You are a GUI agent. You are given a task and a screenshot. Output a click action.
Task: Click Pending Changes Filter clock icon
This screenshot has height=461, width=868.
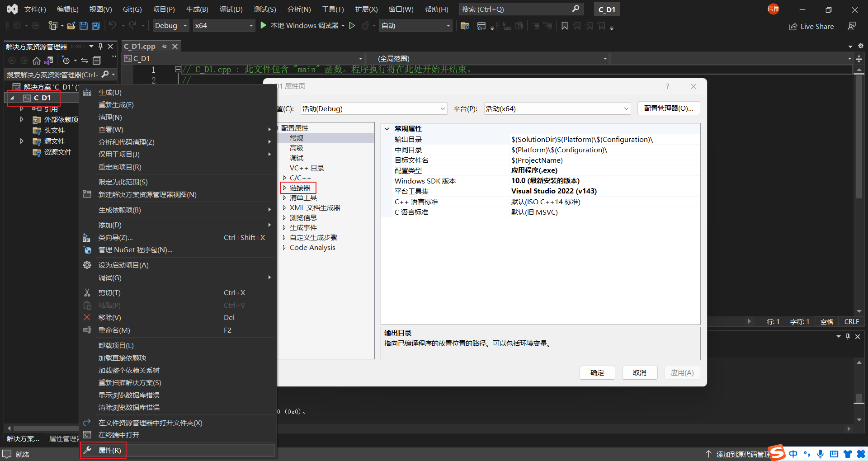[x=66, y=61]
